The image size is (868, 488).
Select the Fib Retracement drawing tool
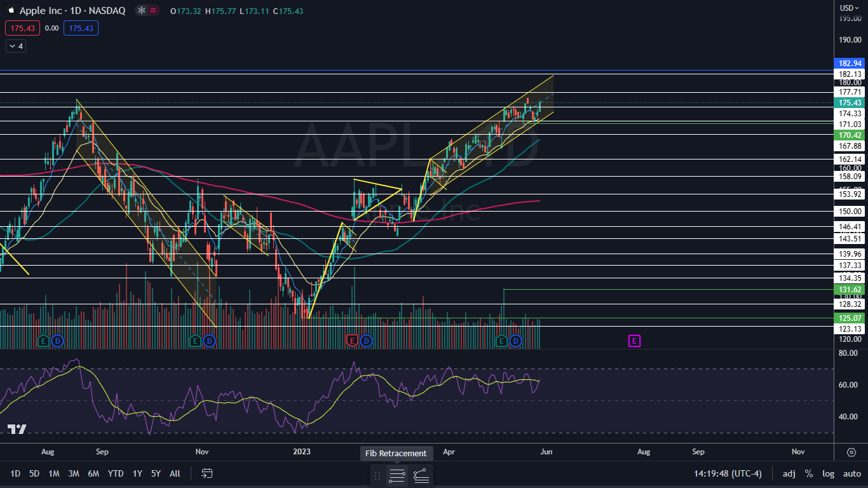[397, 475]
